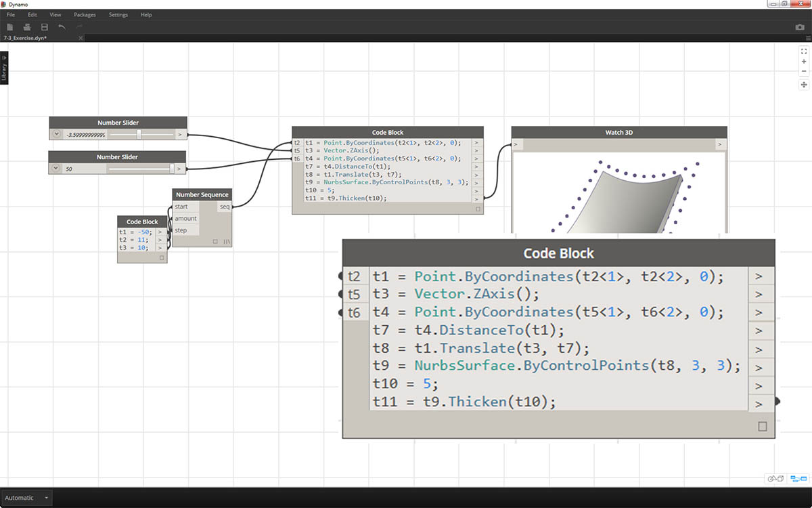Toggle the small Code Block preview checkbox

pyautogui.click(x=161, y=258)
